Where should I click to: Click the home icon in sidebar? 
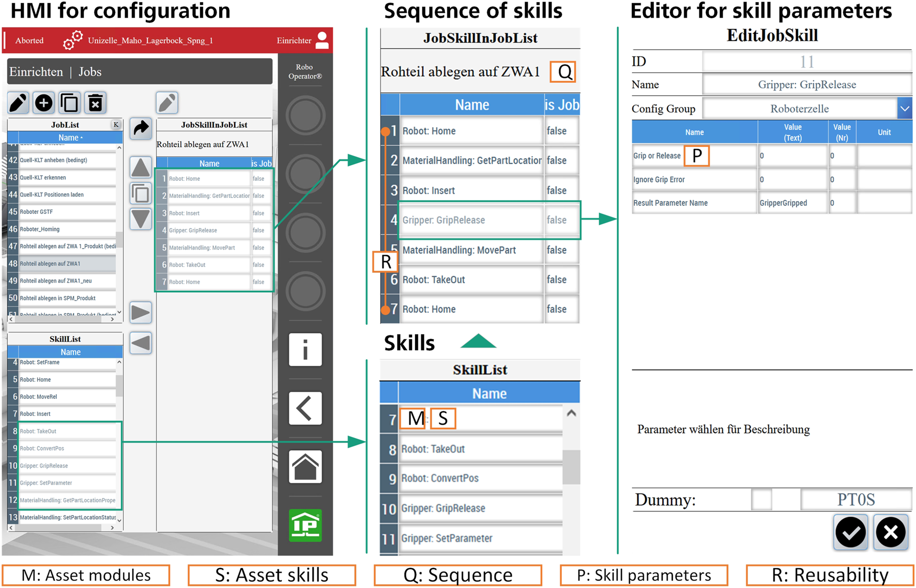(305, 467)
